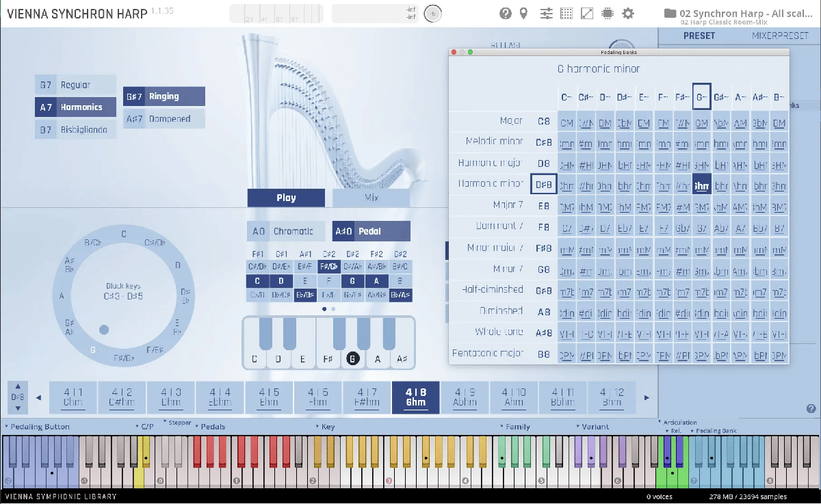Open the mixer sliders icon

[x=546, y=13]
